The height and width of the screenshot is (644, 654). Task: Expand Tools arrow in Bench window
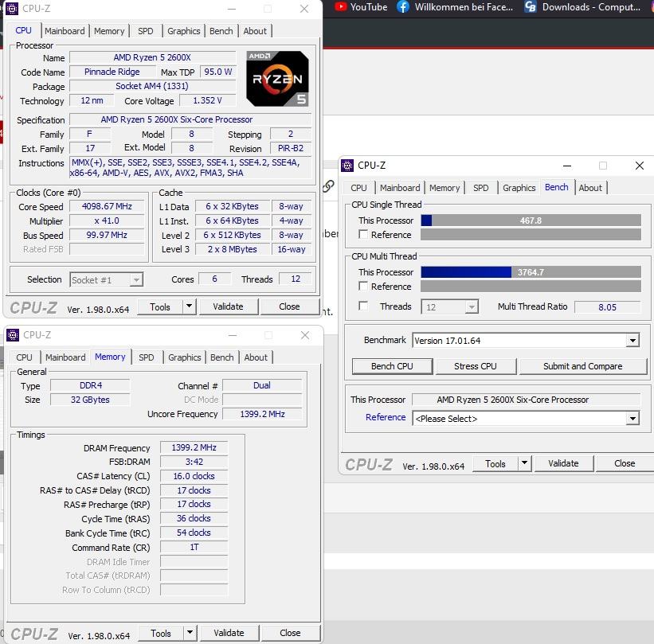pos(524,463)
